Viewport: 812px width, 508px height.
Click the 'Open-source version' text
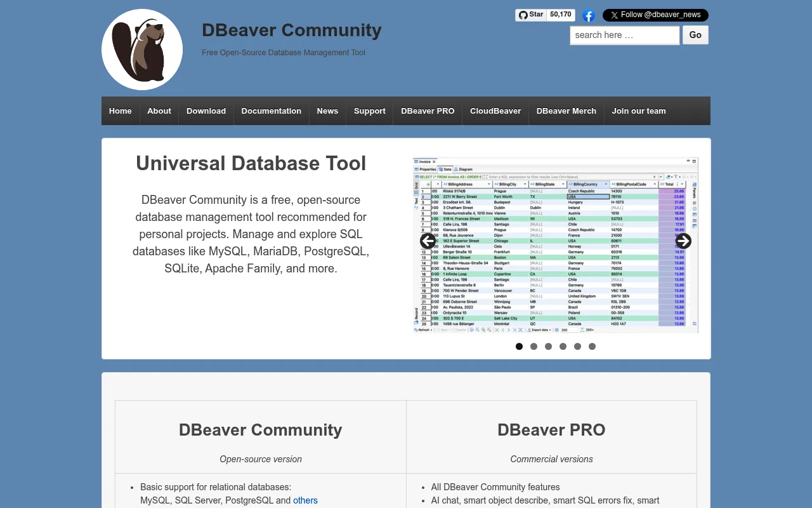[x=261, y=459]
